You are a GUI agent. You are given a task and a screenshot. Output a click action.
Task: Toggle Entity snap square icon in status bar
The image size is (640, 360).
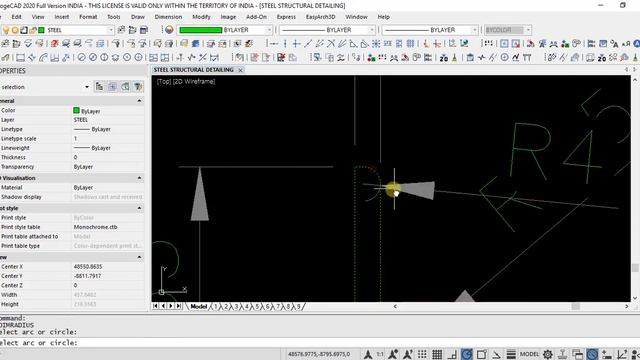click(x=482, y=354)
